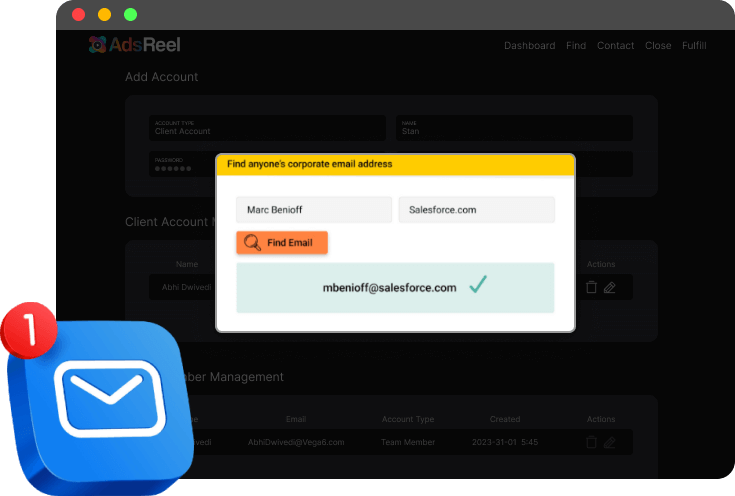The width and height of the screenshot is (735, 496).
Task: Click the Team Member account type cell
Action: coord(408,442)
